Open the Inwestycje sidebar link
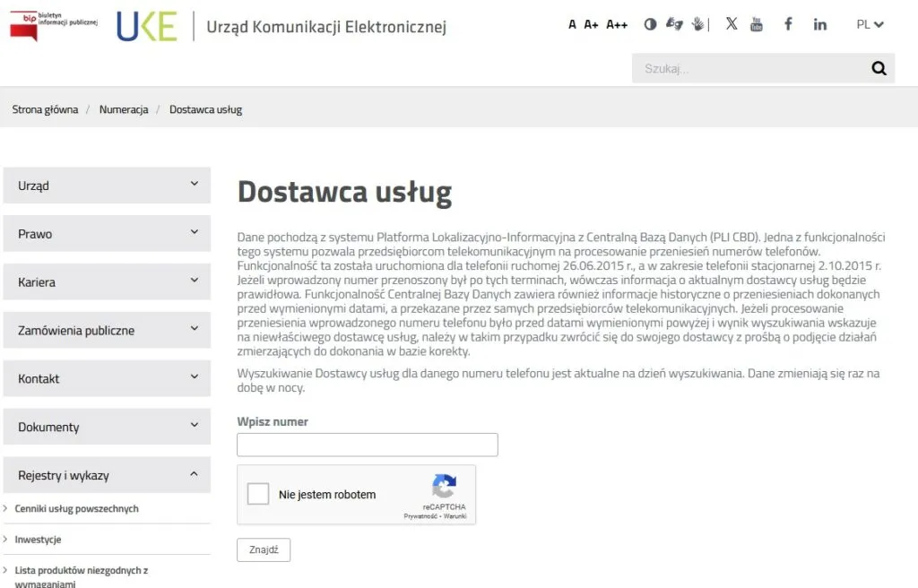Image resolution: width=918 pixels, height=588 pixels. point(38,540)
